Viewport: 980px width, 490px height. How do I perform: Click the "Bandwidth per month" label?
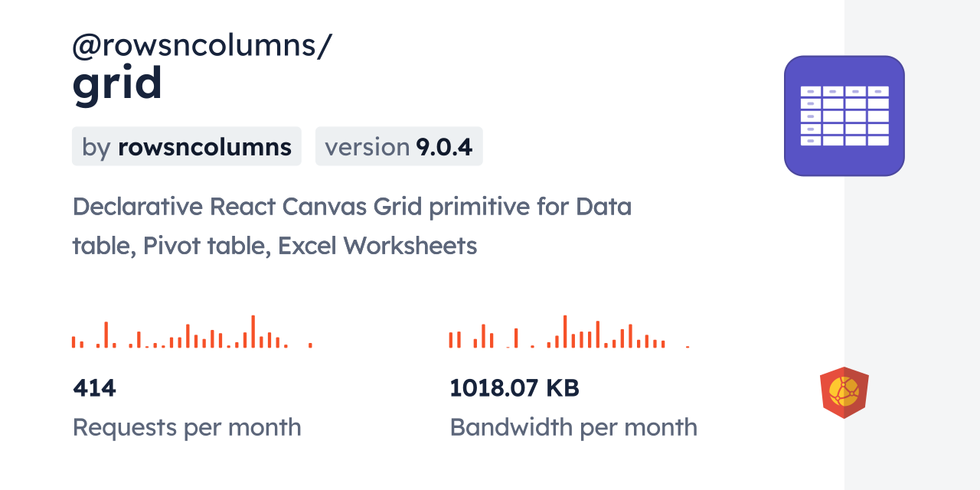(x=573, y=427)
